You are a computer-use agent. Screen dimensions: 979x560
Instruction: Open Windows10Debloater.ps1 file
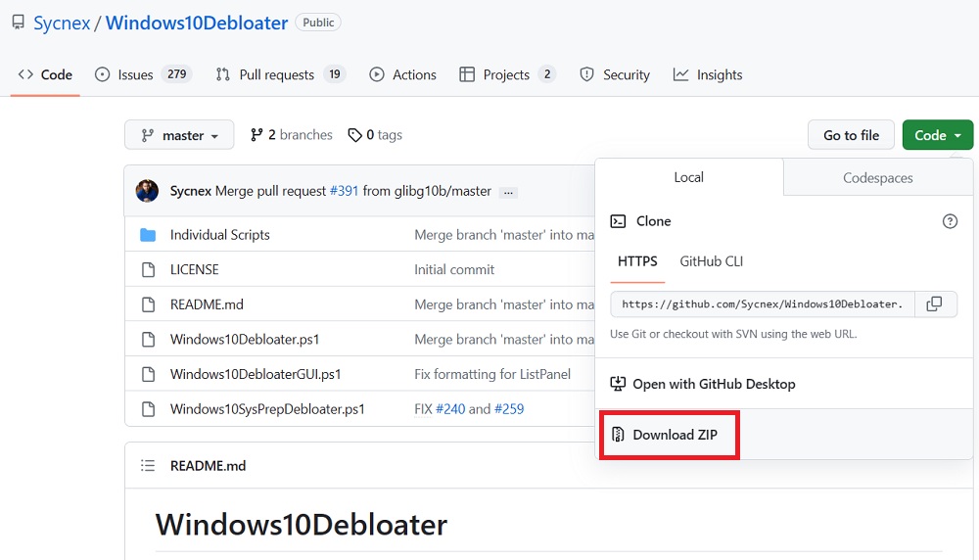point(245,340)
